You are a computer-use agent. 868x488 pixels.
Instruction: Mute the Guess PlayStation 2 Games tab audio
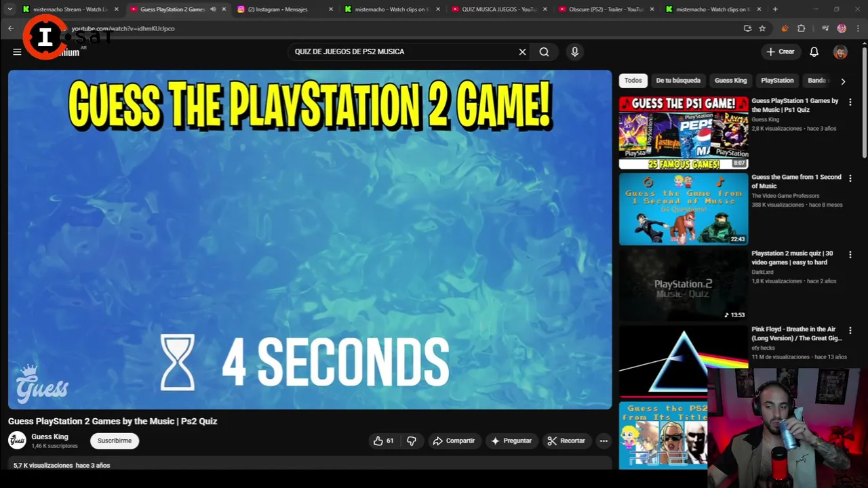[213, 9]
